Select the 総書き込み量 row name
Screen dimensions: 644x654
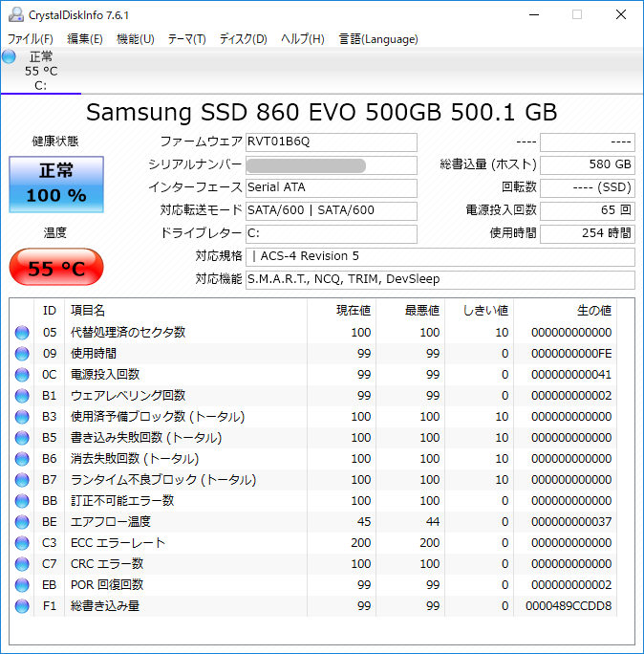point(105,605)
